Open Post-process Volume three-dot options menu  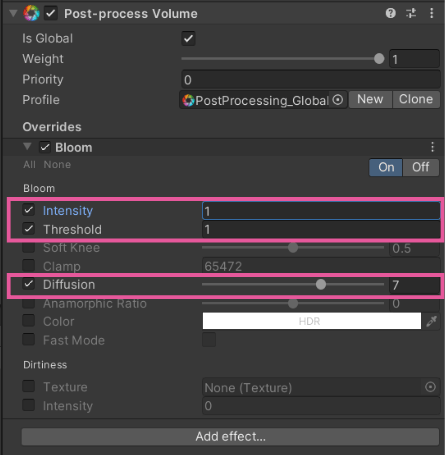pyautogui.click(x=432, y=13)
